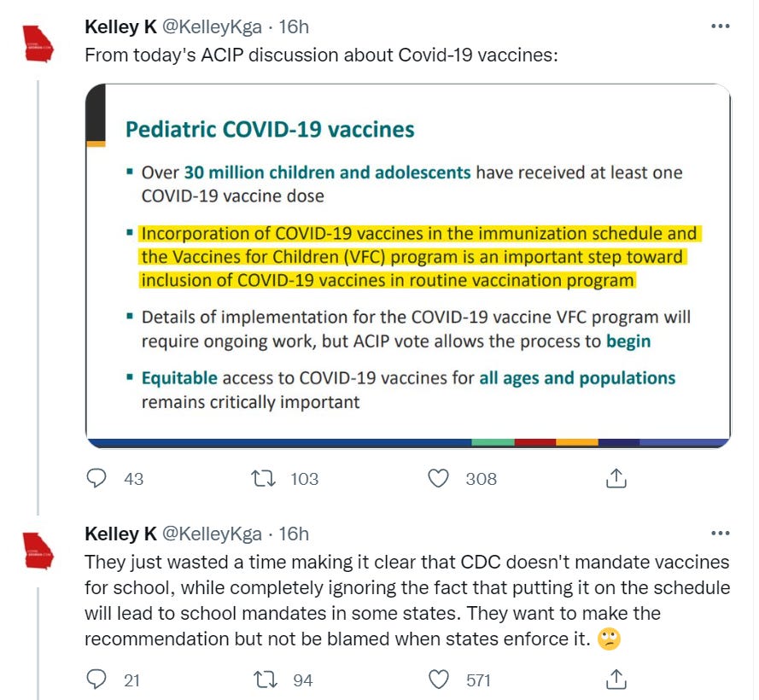Open Kelley K's avatar on first tweet
Screen dimensions: 759x700
coord(38,44)
